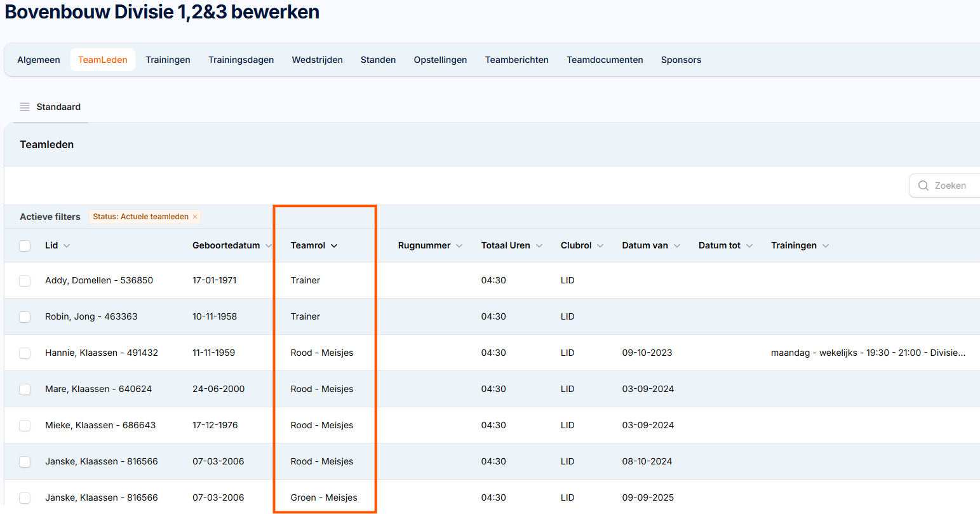Screen dimensions: 980x514
Task: Open member Addy, Domellen - 536850
Action: click(99, 280)
